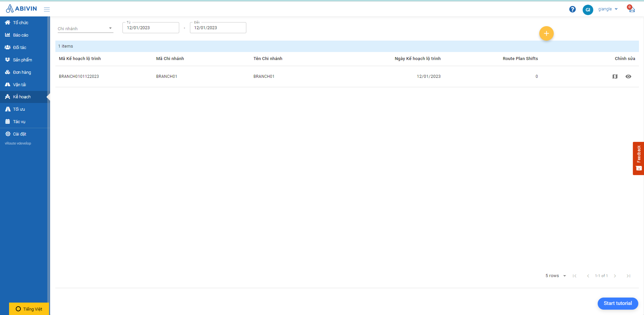Open Đơn hàng menu
This screenshot has width=644, height=315.
pos(24,72)
